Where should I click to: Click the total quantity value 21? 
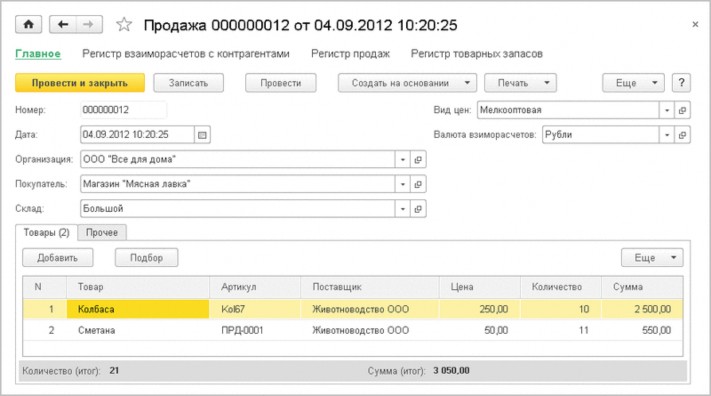click(x=114, y=371)
